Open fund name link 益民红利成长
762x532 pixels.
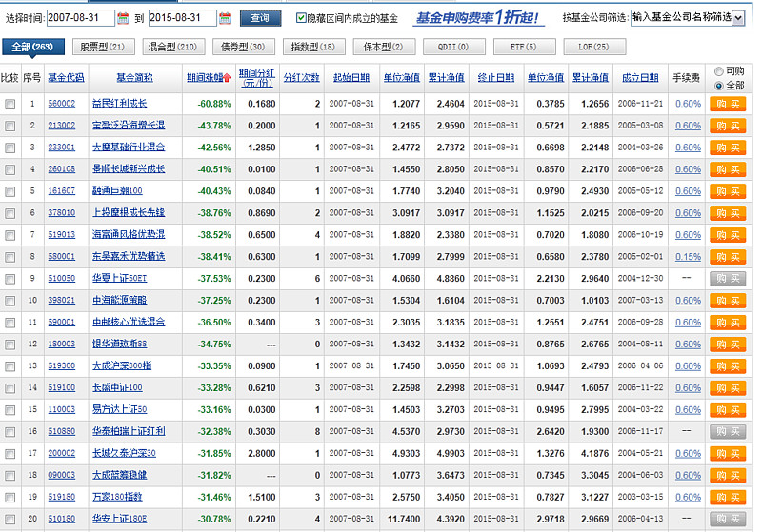[x=120, y=104]
